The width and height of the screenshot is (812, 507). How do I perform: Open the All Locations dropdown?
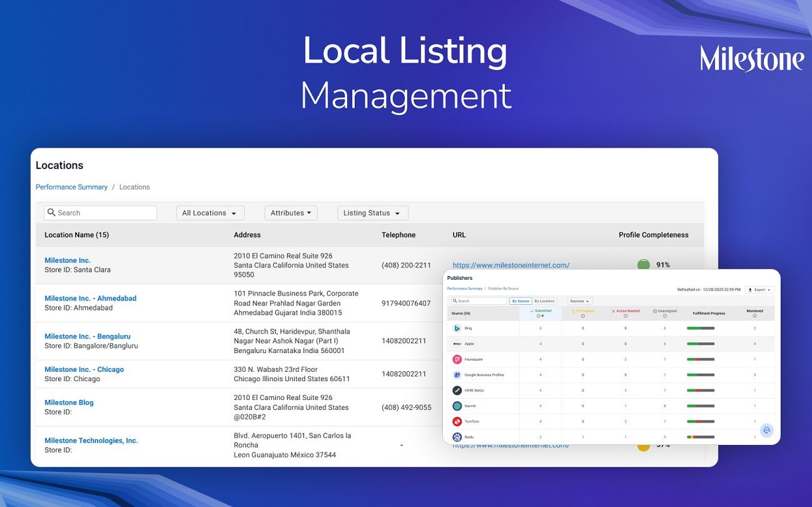[x=210, y=213]
